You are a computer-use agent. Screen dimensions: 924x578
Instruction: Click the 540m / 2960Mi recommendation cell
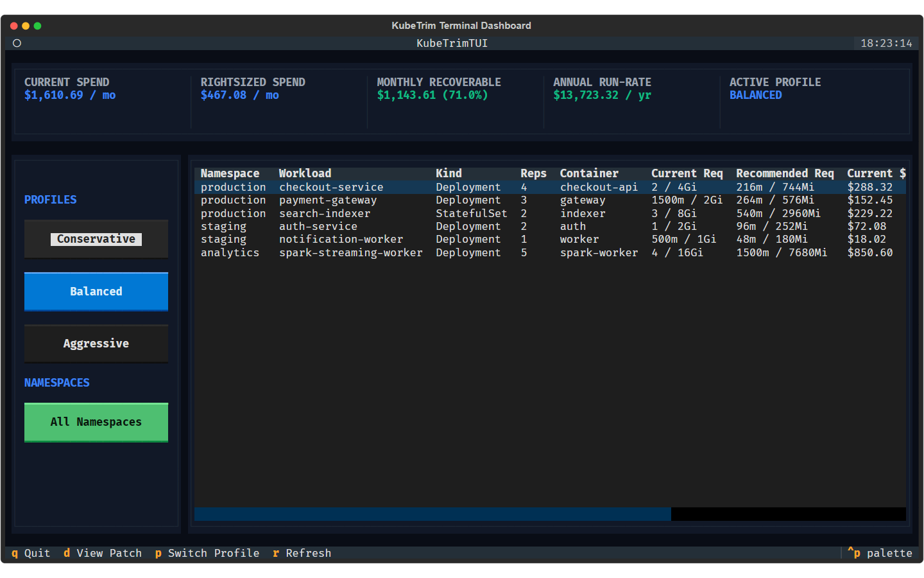click(x=778, y=213)
